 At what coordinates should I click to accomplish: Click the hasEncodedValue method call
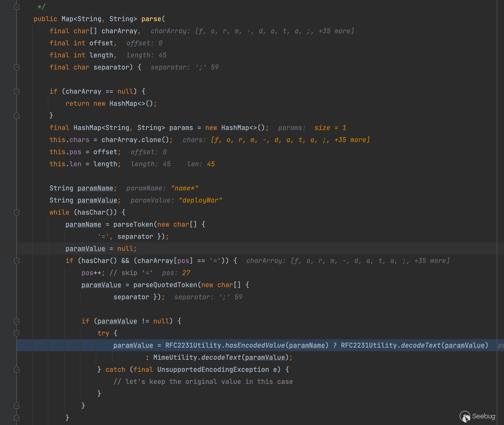(x=255, y=345)
